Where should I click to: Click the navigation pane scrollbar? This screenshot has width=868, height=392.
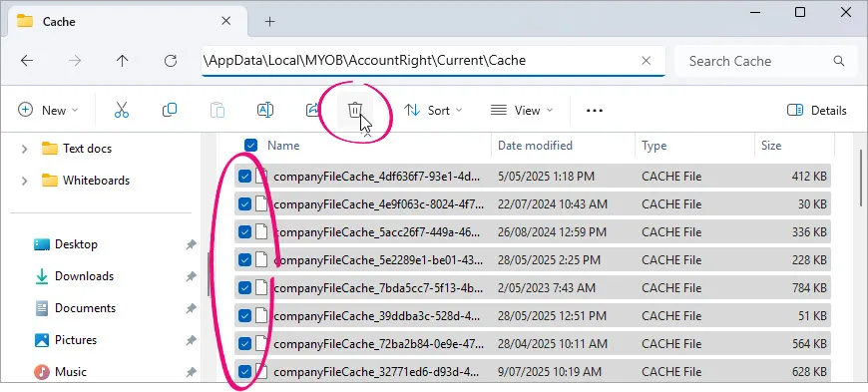point(209,274)
